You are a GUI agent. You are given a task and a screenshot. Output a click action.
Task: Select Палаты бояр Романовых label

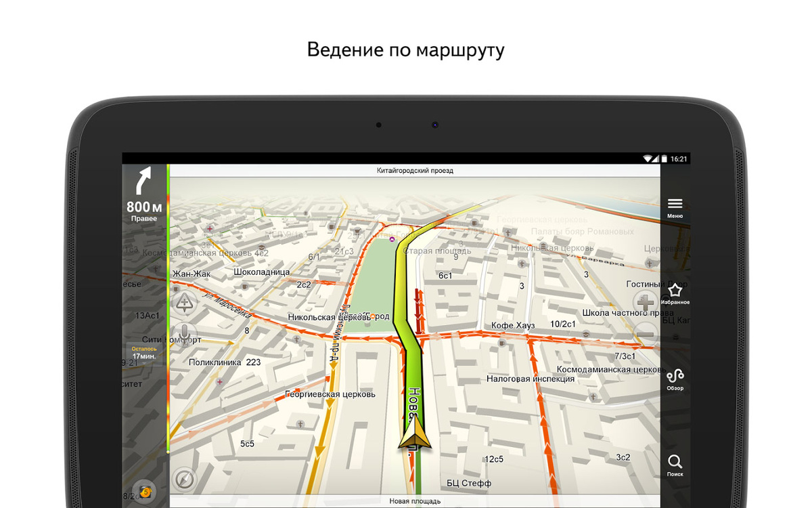tap(583, 232)
